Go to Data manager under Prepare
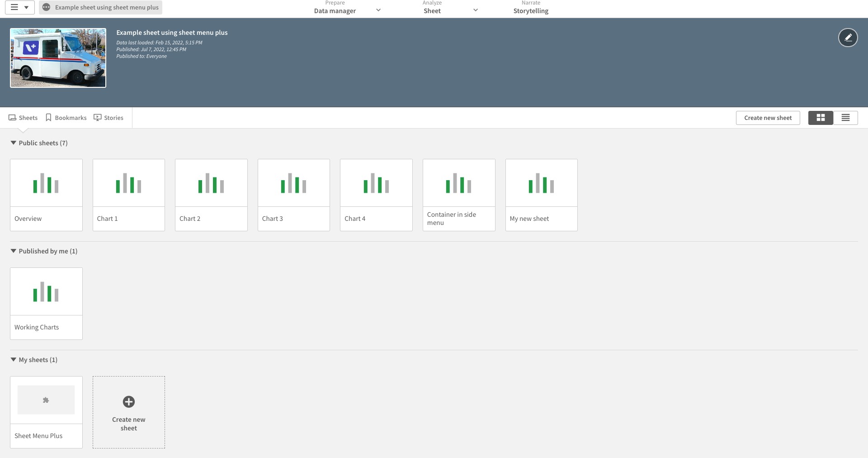 [335, 11]
